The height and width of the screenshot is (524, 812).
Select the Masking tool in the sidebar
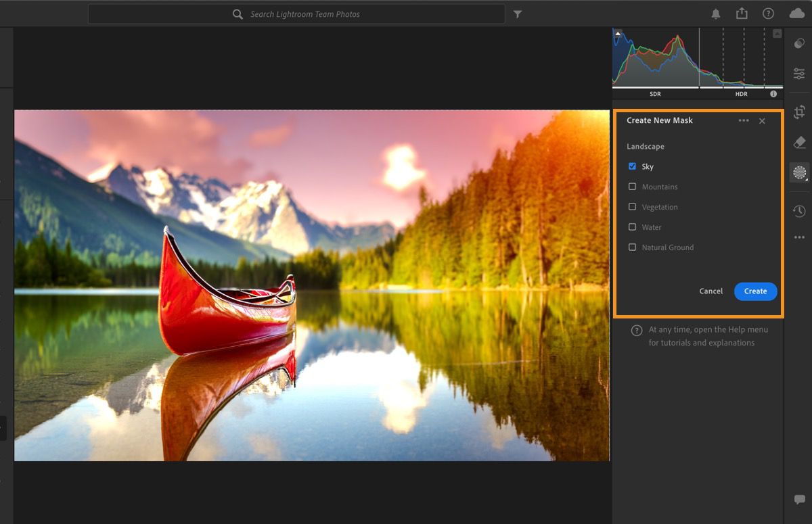798,172
